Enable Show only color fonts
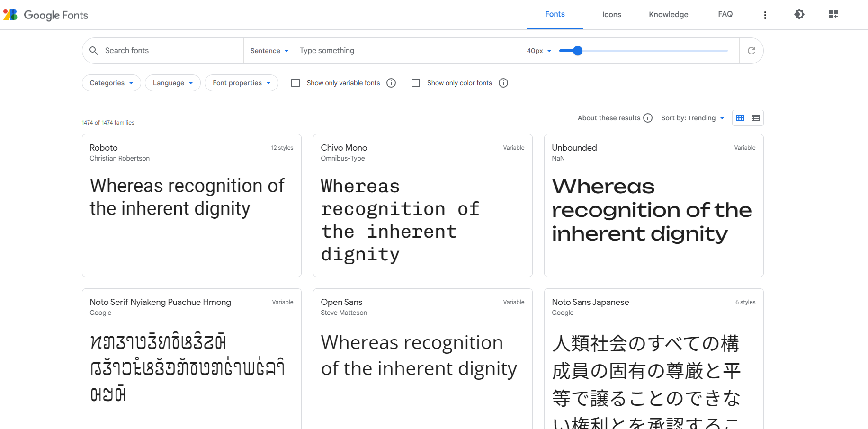 (416, 83)
